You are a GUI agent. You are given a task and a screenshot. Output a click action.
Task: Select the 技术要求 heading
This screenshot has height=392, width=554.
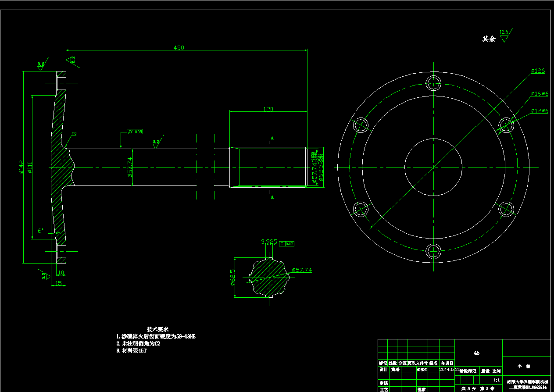tap(158, 329)
